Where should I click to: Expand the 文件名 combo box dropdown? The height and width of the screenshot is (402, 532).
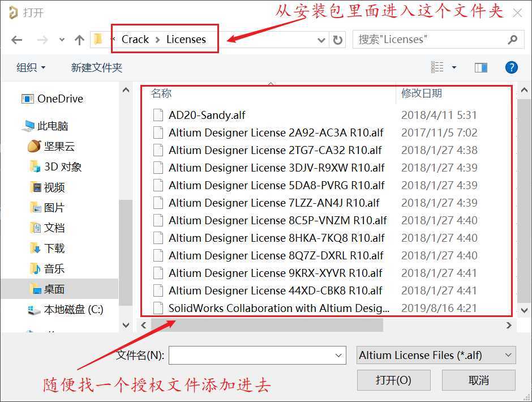click(x=338, y=355)
